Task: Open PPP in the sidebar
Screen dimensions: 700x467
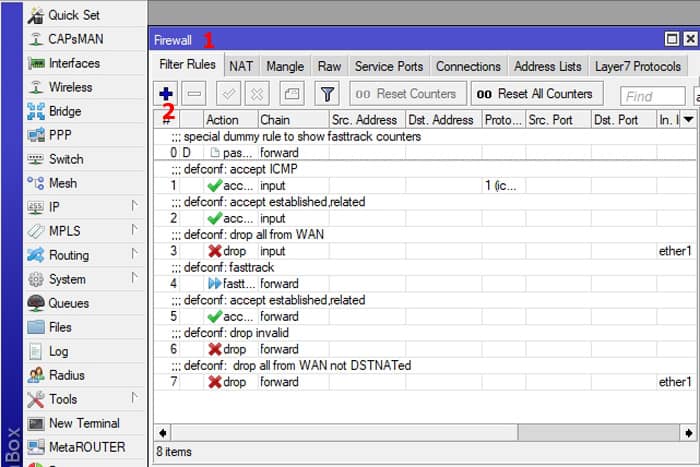Action: point(84,135)
